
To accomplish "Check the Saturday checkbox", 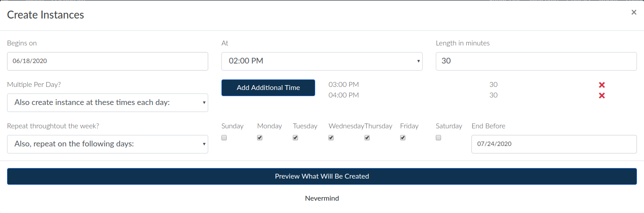I will point(438,138).
